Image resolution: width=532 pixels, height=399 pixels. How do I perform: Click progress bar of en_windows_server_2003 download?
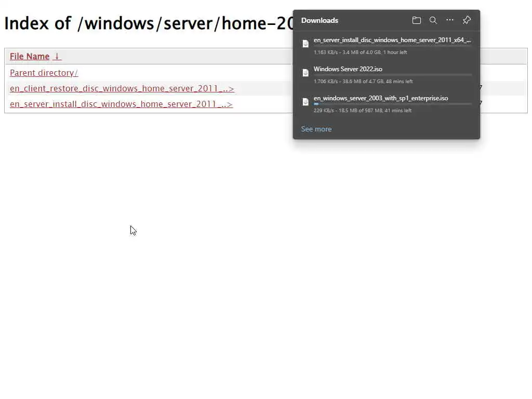[x=393, y=104]
